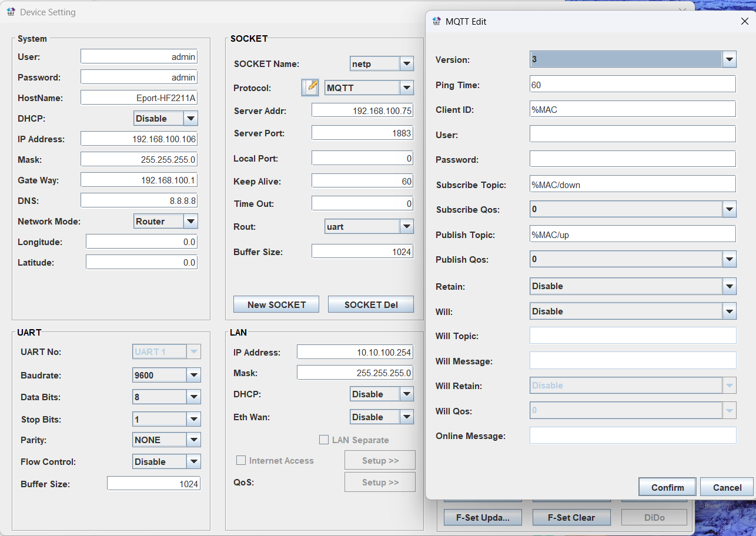
Task: Open the Network Mode dropdown
Action: pyautogui.click(x=190, y=222)
